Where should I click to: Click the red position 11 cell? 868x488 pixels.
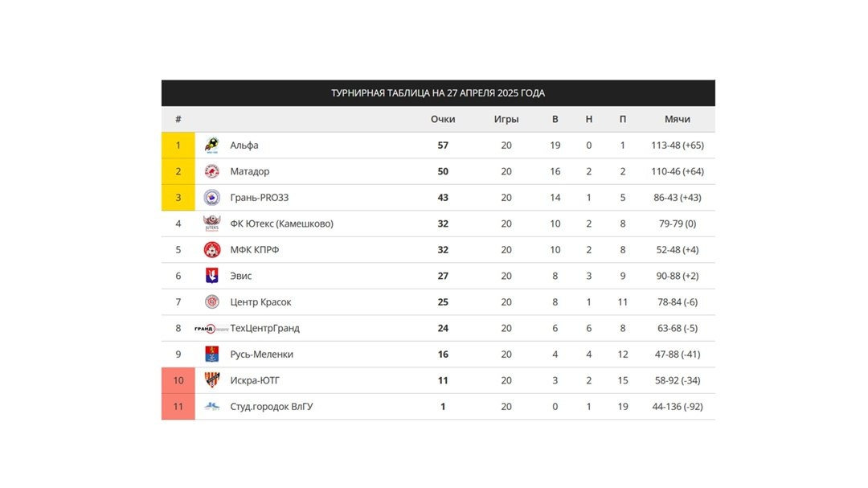(178, 407)
